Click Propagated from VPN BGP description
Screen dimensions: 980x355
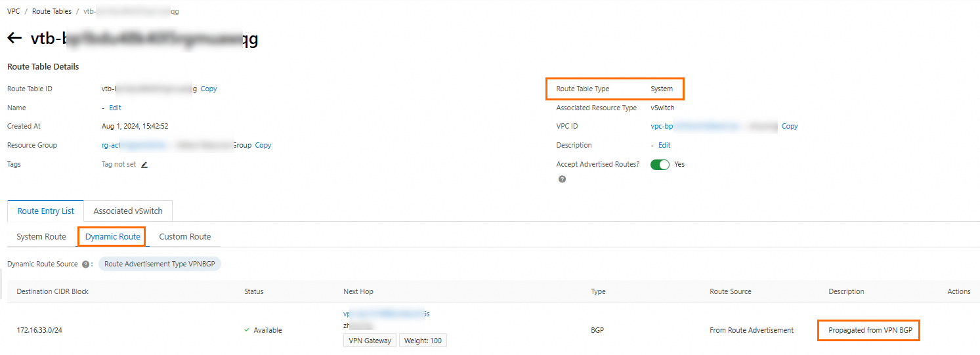(870, 330)
